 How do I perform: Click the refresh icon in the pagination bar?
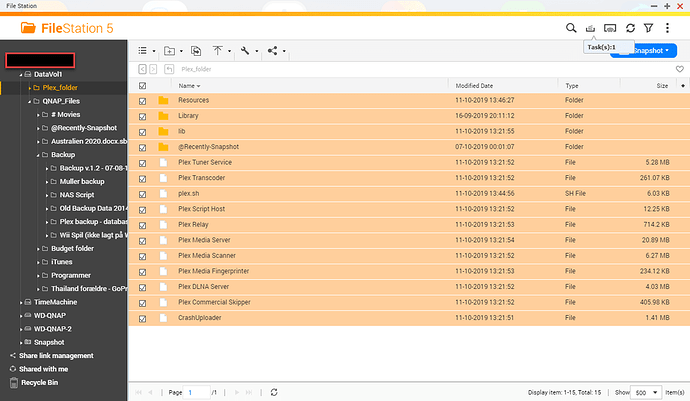(274, 392)
